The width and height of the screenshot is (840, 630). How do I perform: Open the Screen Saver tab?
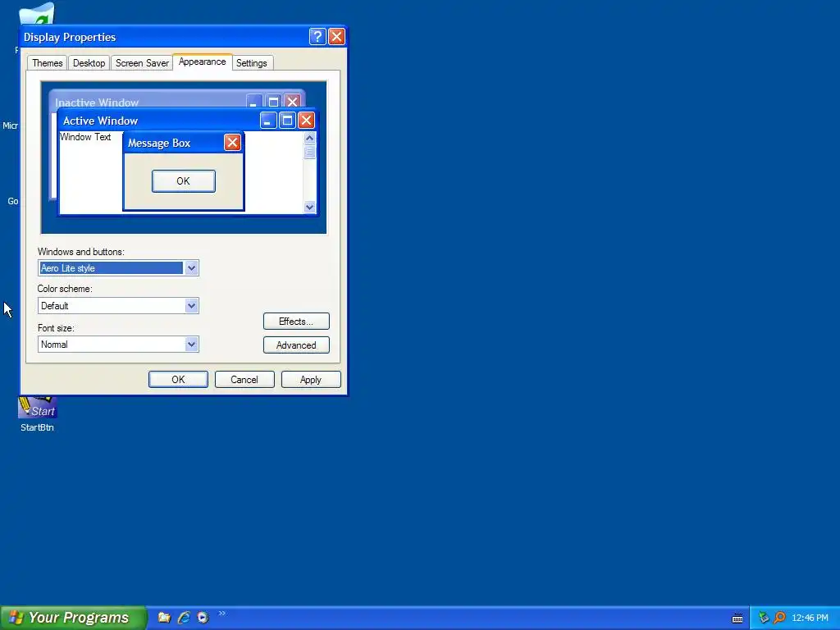tap(142, 62)
